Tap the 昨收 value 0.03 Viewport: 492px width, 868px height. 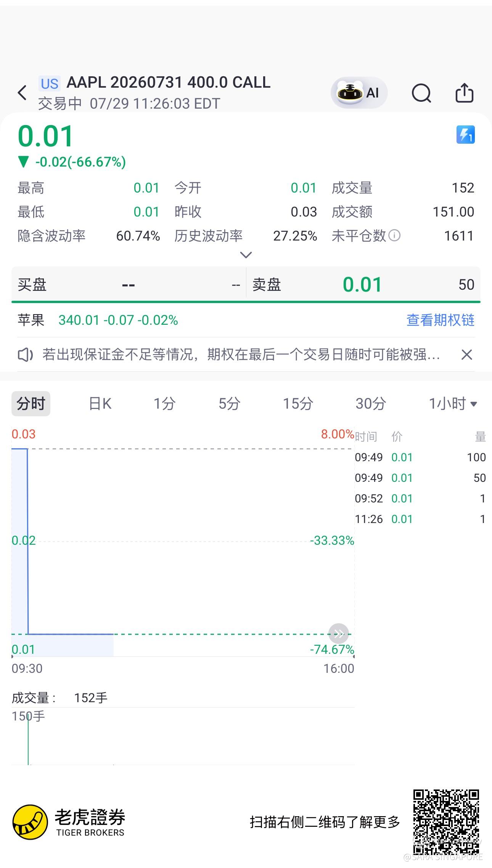click(x=304, y=212)
